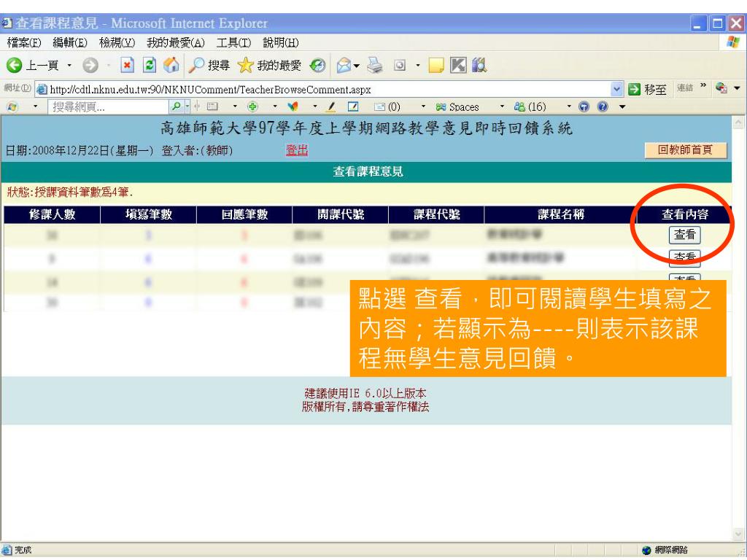Open the contacts (16) button
747x560 pixels.
[x=530, y=106]
